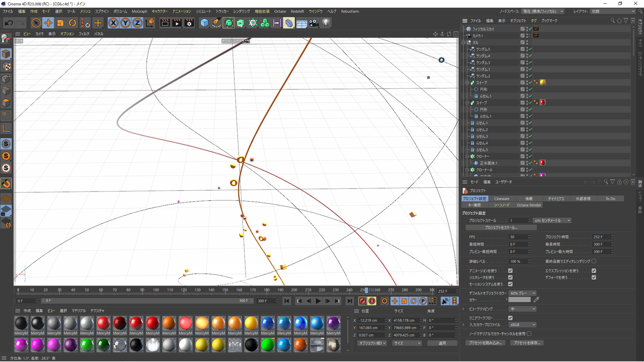This screenshot has height=362, width=644.
Task: Switch to the ダイナミクス tab
Action: (x=556, y=199)
